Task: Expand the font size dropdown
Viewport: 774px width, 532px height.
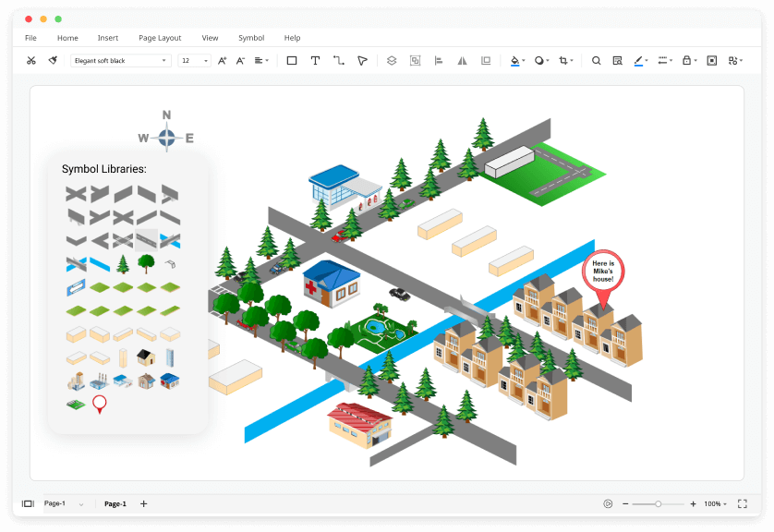Action: click(x=204, y=60)
